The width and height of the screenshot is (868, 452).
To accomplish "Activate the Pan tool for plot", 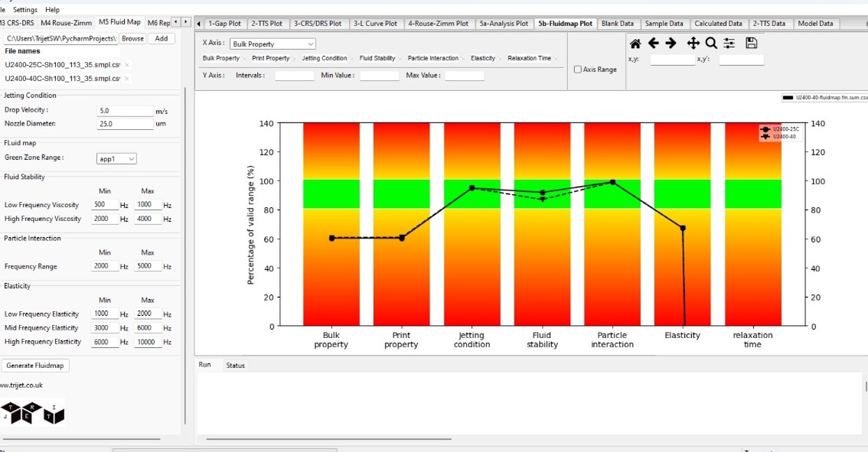I will pos(693,44).
